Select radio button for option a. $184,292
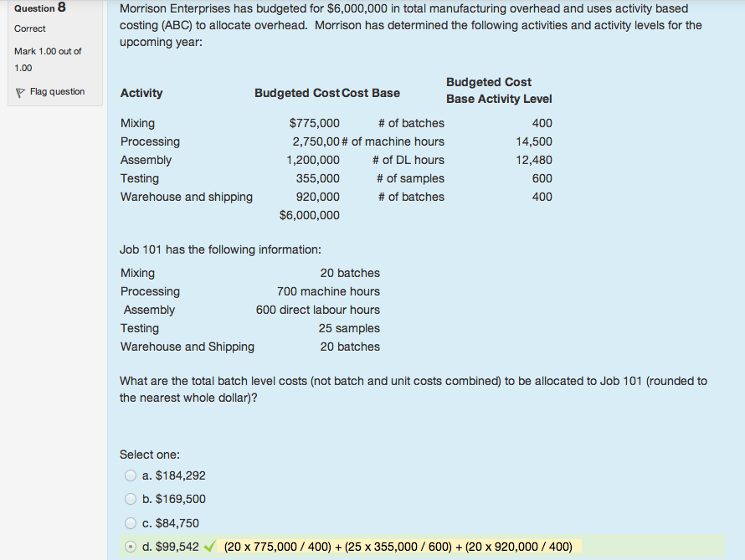The width and height of the screenshot is (745, 560). [x=131, y=475]
